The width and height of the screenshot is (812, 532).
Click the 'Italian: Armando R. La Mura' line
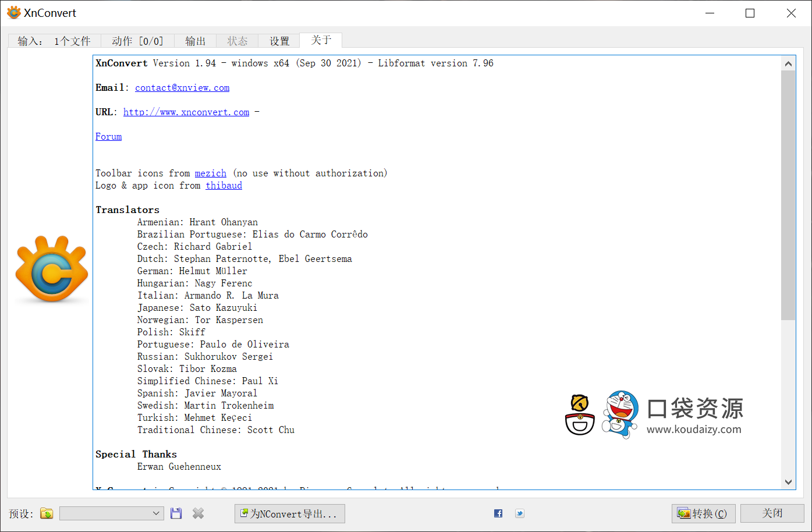[208, 295]
